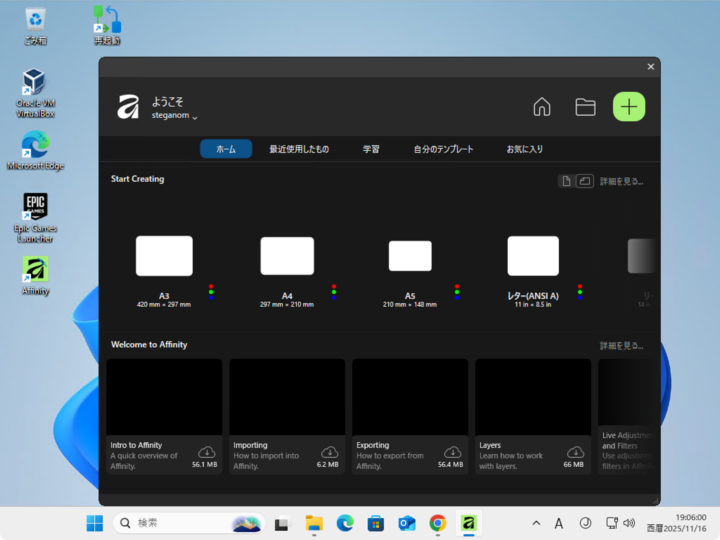Go to the Home house icon
Viewport: 720px width, 540px height.
541,107
